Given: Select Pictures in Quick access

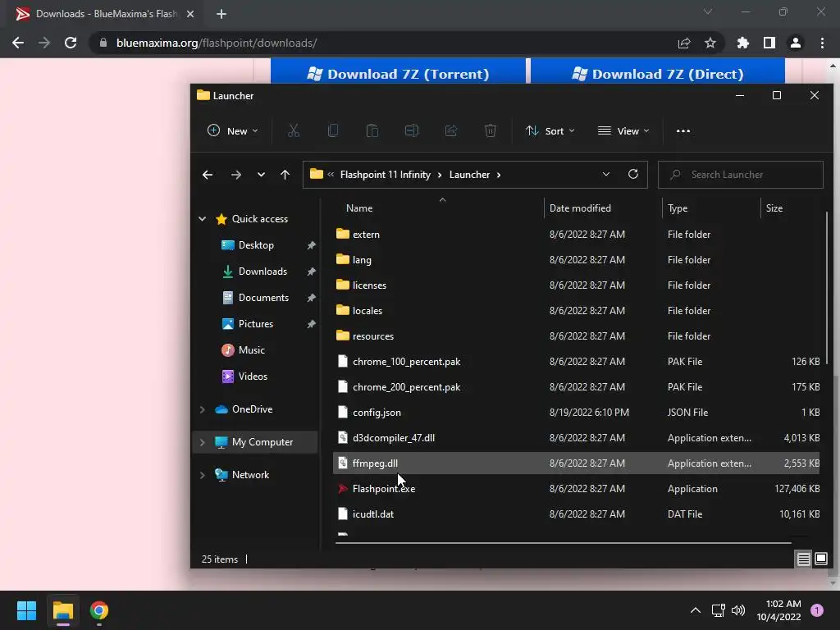Looking at the screenshot, I should [x=256, y=323].
